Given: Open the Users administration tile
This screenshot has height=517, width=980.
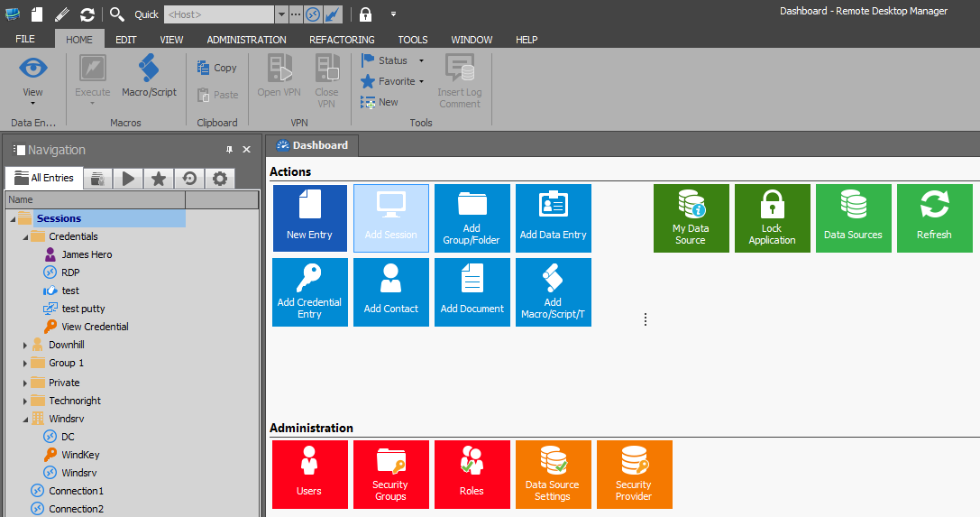Looking at the screenshot, I should coord(309,475).
